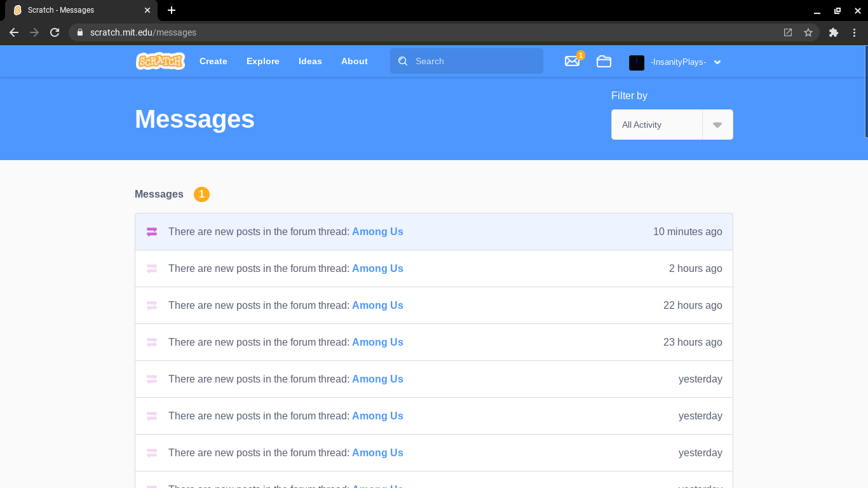Select the Scratch - Messages browser tab

coord(81,10)
